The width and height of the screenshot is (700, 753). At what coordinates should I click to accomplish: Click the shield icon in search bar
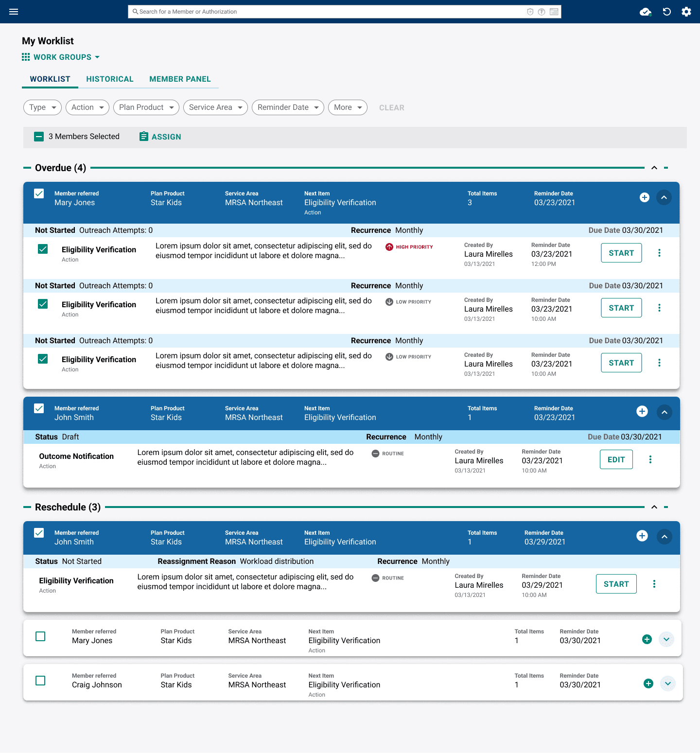tap(530, 12)
